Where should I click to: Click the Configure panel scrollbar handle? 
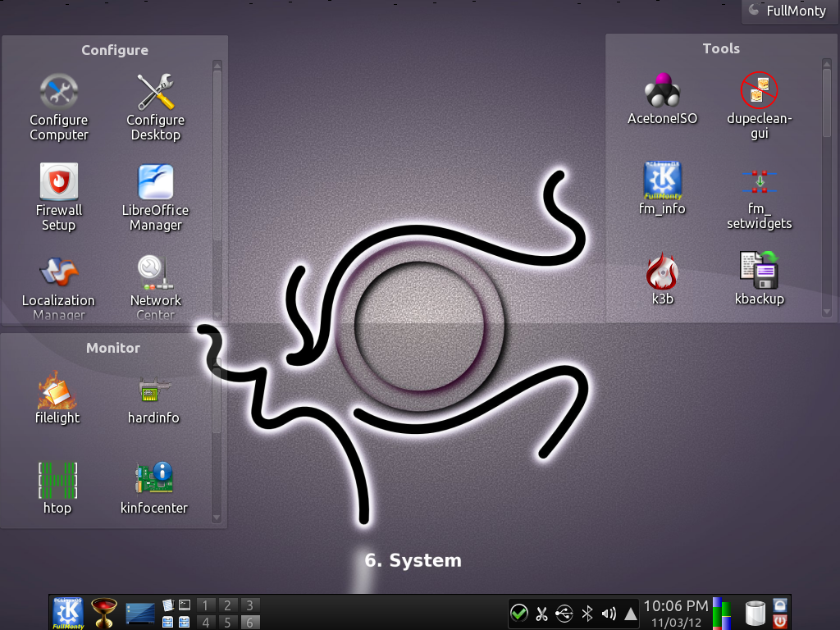pos(217,155)
